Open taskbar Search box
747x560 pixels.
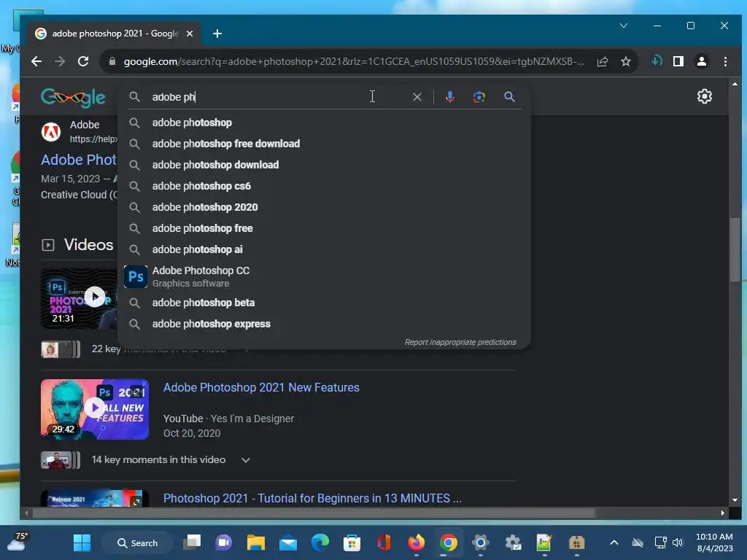[x=137, y=542]
